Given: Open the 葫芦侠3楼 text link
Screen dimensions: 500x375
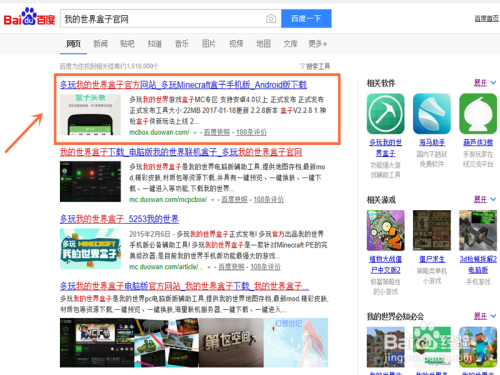Looking at the screenshot, I should pyautogui.click(x=478, y=143).
